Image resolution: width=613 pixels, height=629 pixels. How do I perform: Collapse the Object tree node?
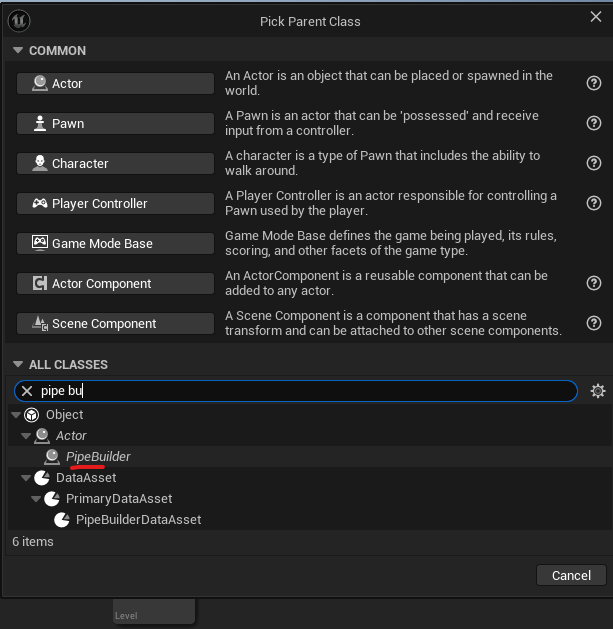coord(16,415)
